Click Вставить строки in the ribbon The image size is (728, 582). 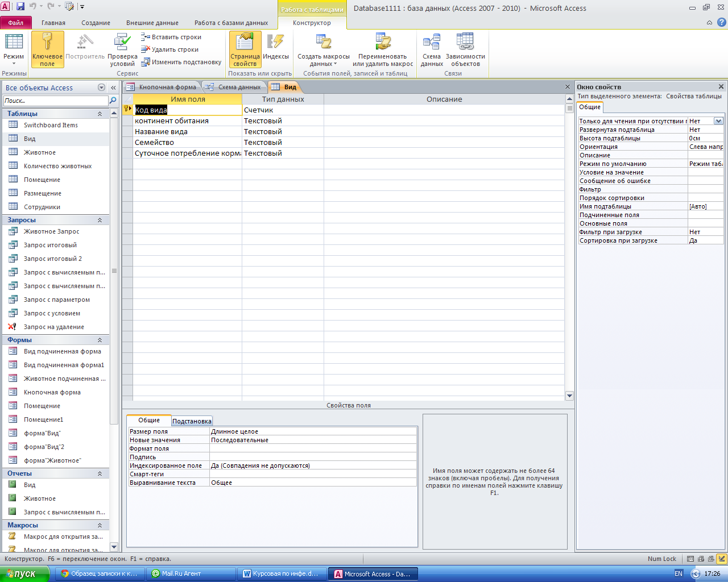171,37
